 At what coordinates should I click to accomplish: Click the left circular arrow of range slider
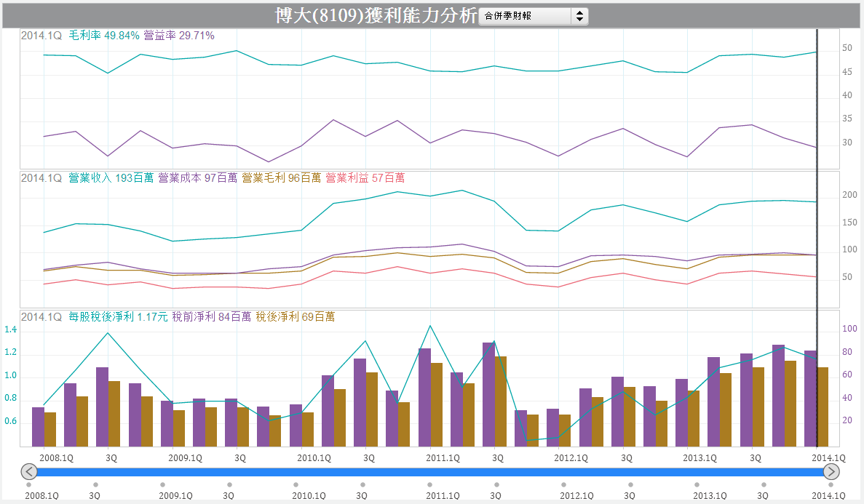(x=29, y=471)
